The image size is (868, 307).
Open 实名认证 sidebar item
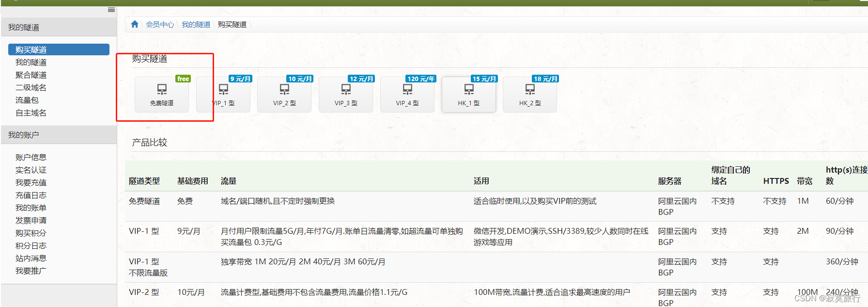[x=31, y=170]
